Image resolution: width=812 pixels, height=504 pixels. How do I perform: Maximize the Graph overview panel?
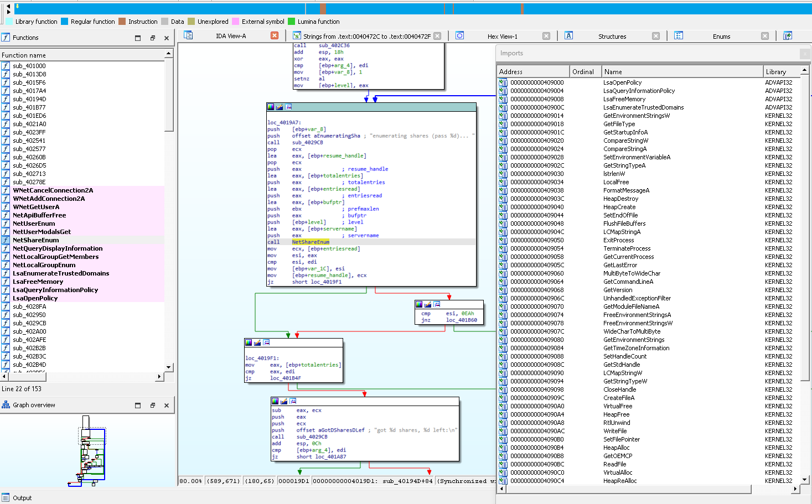point(138,405)
